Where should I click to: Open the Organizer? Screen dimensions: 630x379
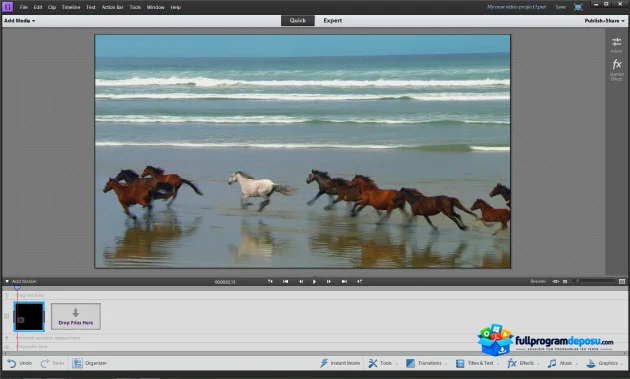click(89, 363)
